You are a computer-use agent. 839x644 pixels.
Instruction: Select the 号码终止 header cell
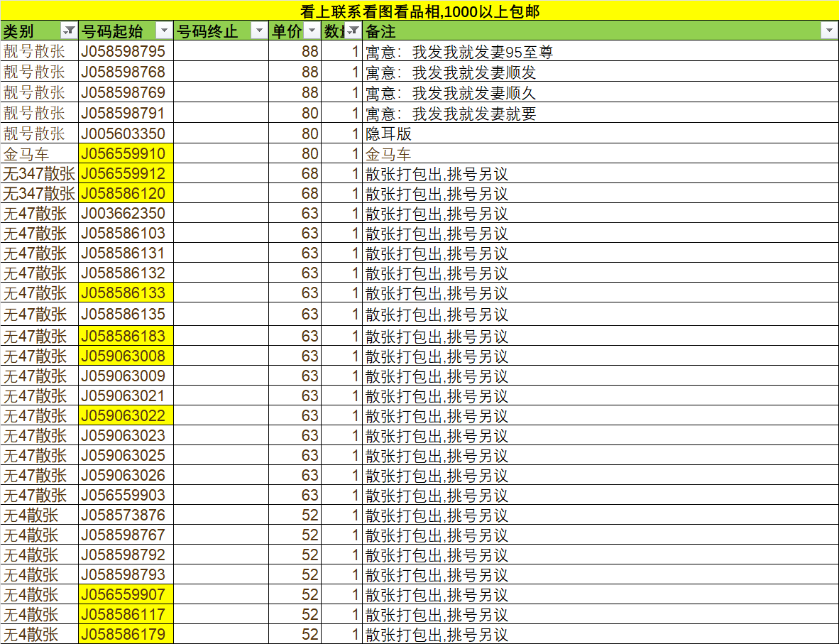coord(221,31)
